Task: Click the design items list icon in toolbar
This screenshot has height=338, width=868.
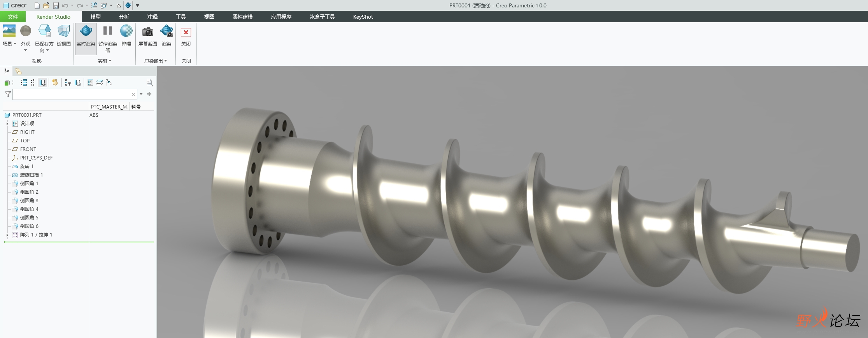Action: [90, 82]
